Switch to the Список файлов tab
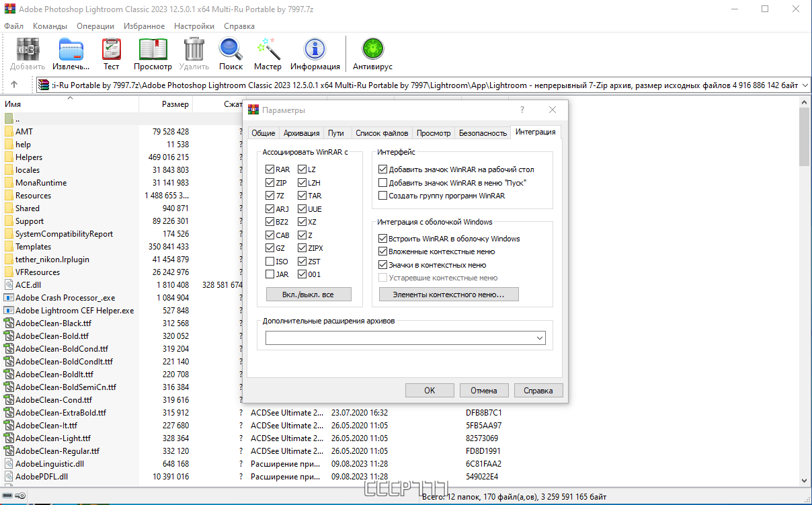This screenshot has width=812, height=505. tap(382, 133)
